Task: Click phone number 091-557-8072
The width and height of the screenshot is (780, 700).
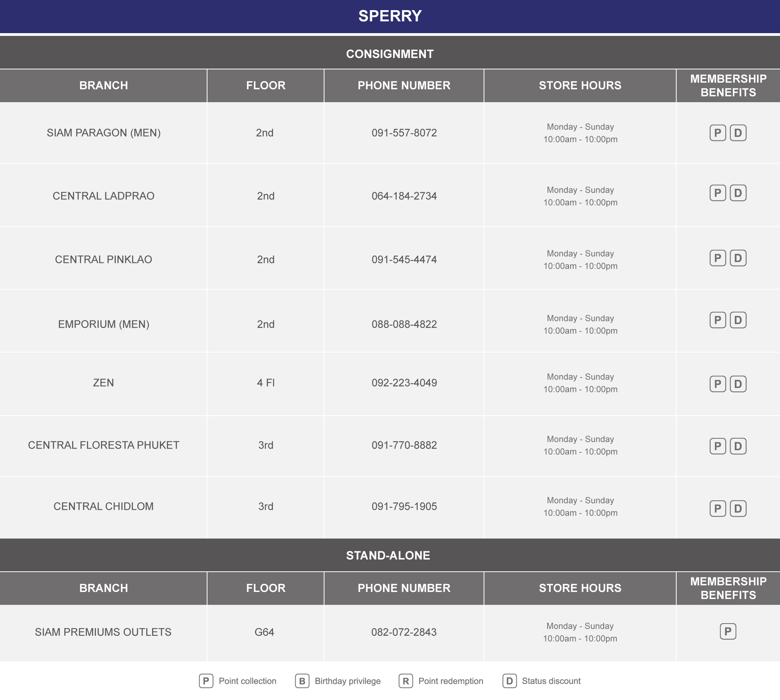Action: 404,133
